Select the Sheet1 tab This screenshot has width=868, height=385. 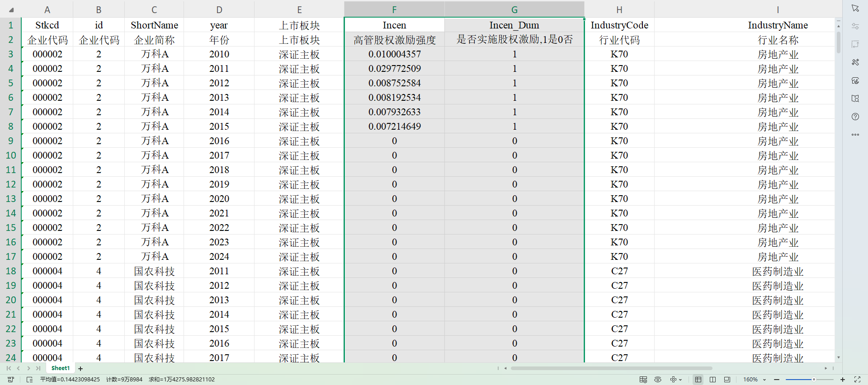(x=61, y=368)
